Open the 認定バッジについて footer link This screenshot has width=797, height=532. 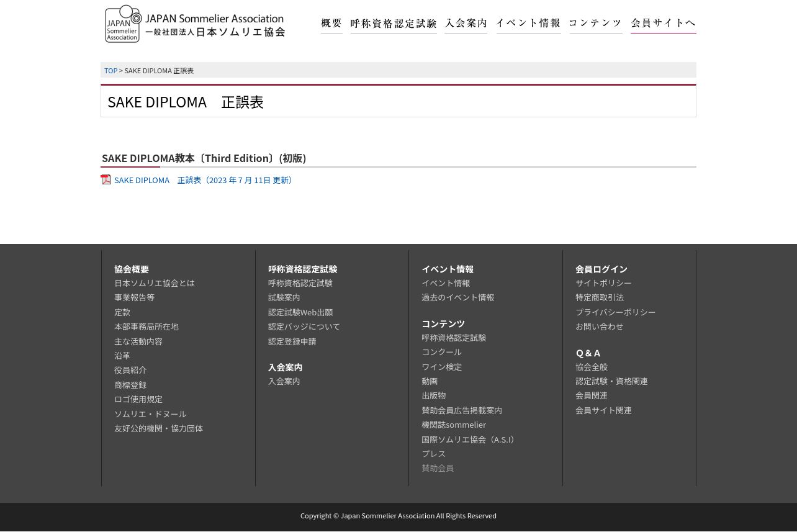[x=304, y=327]
